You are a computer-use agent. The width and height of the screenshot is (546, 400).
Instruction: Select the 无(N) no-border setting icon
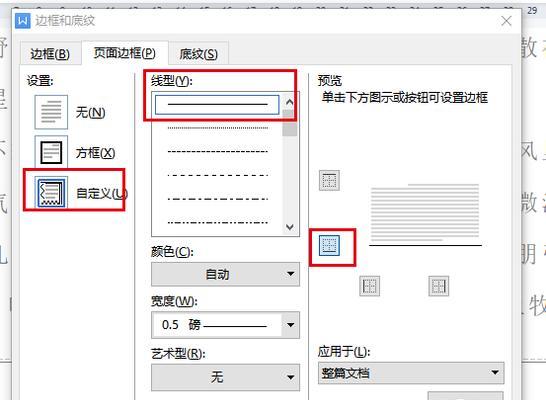pyautogui.click(x=51, y=112)
